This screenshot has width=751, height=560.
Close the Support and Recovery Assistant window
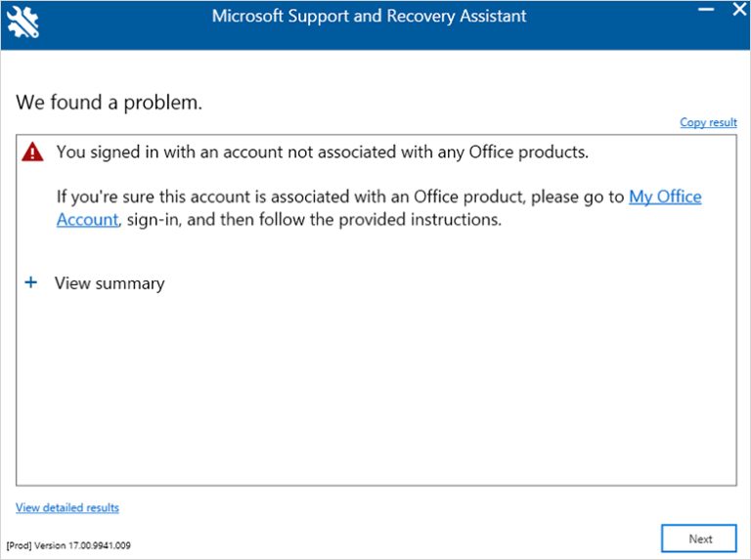(737, 11)
